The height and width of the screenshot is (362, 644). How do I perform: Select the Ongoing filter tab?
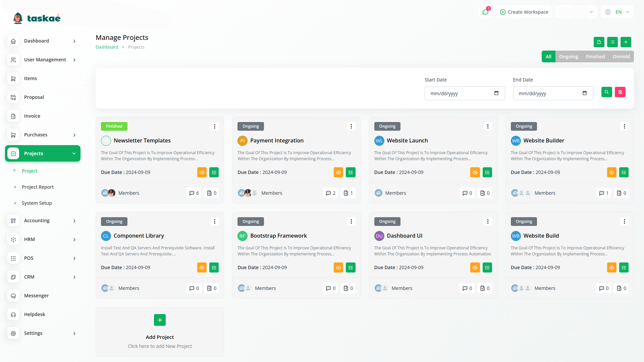(569, 57)
